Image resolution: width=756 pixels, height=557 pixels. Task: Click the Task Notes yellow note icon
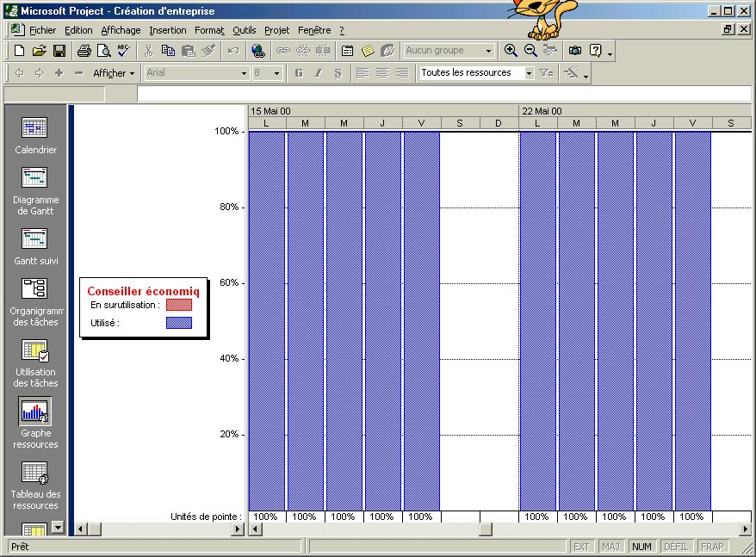pos(368,51)
